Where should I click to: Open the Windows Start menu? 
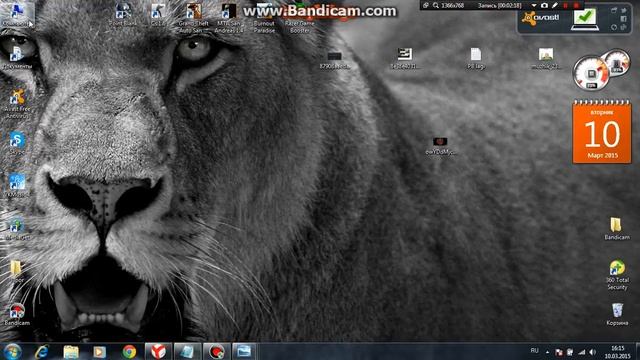point(12,351)
